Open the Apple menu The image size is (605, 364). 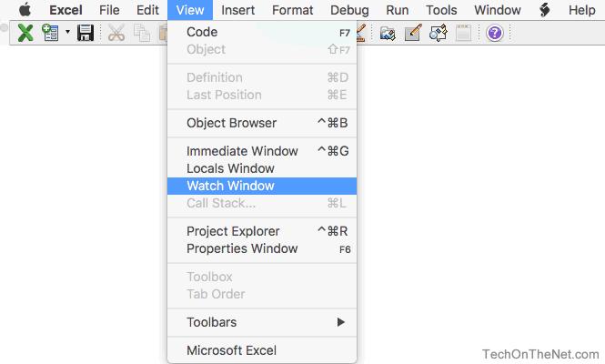click(x=25, y=10)
